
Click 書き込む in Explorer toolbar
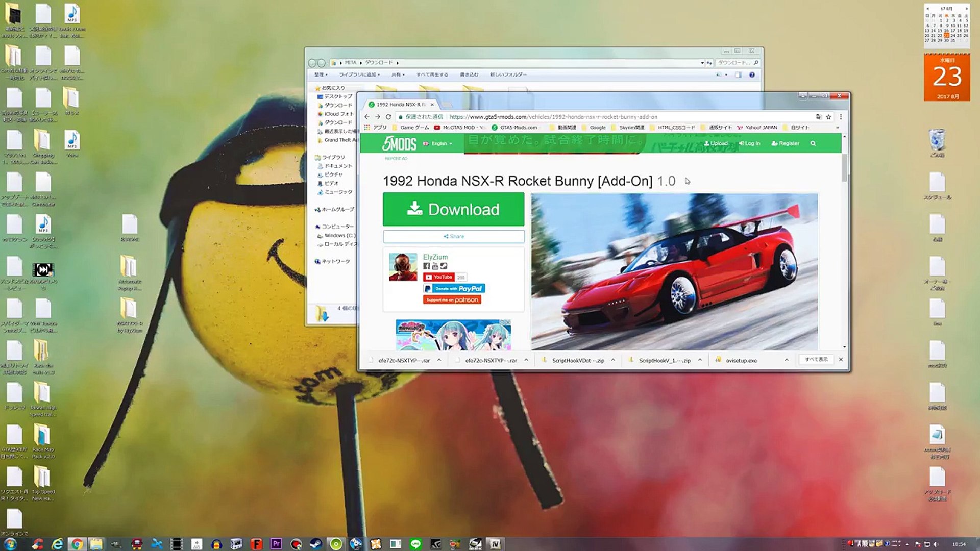pos(469,74)
